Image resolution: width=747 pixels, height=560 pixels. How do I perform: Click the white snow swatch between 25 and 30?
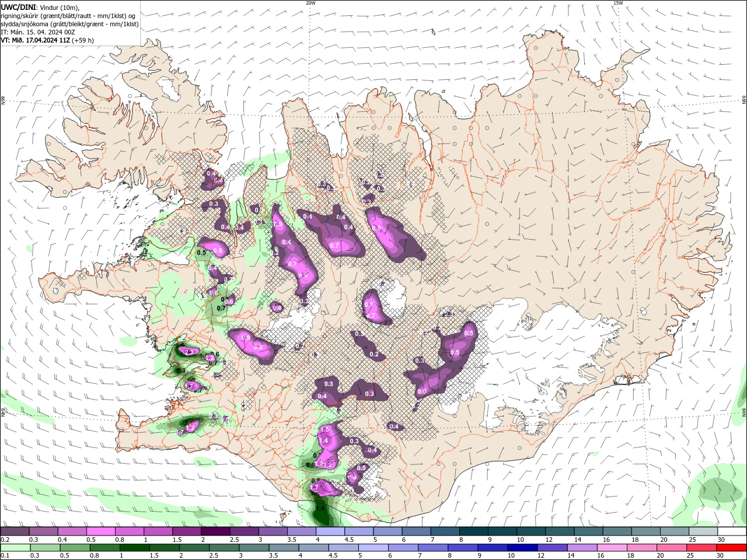(x=704, y=531)
